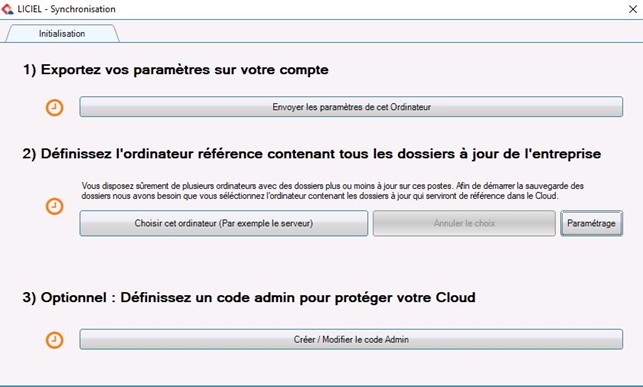
Task: Click the orange clock icon beside Envoyer les paramètres
Action: pyautogui.click(x=54, y=108)
